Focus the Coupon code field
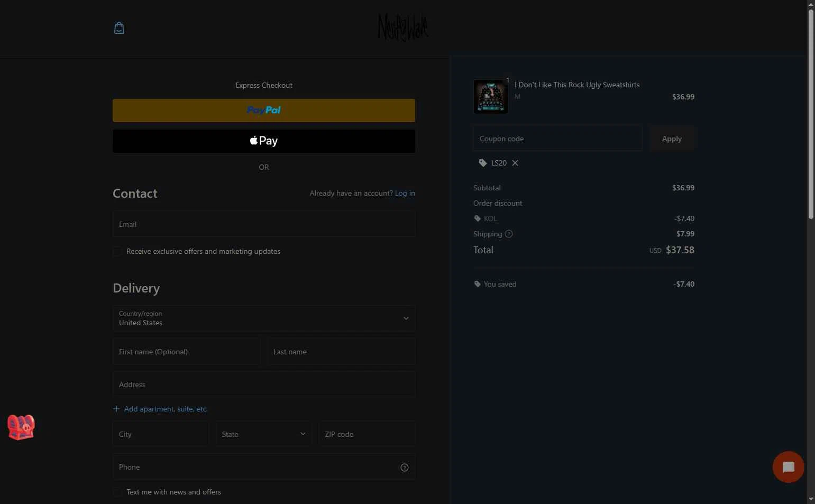Image resolution: width=815 pixels, height=504 pixels. coord(558,139)
